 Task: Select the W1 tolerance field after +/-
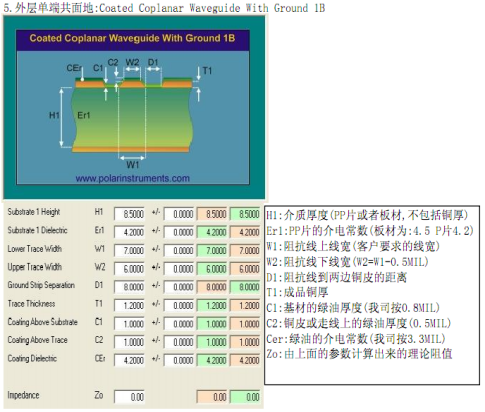coord(179,250)
